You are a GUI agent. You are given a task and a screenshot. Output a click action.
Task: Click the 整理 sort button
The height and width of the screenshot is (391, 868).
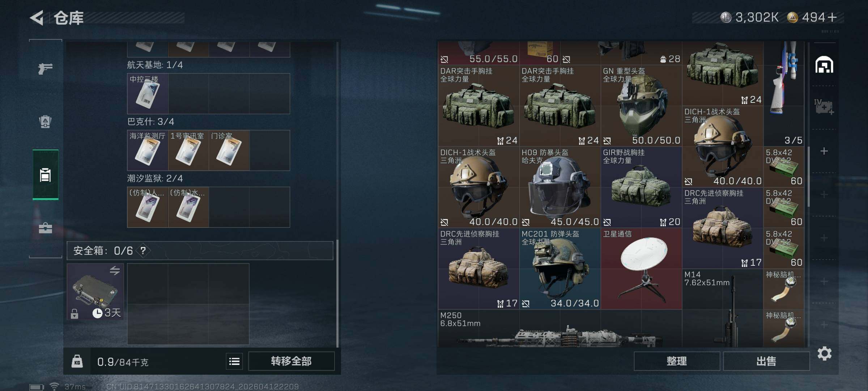pos(677,361)
